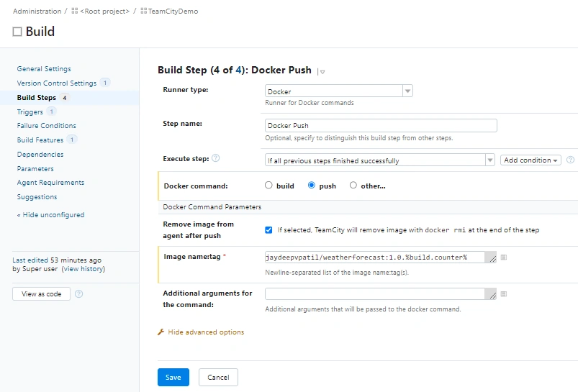
Task: Click the blue step number 4 link in title
Action: pyautogui.click(x=238, y=70)
